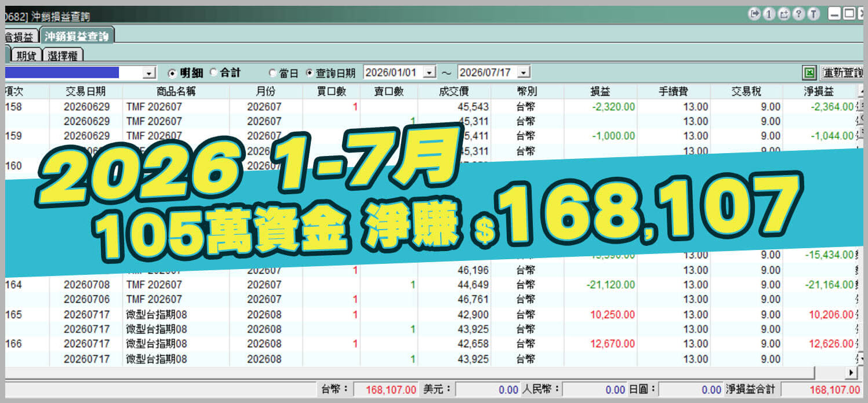The height and width of the screenshot is (403, 868).
Task: Switch to the partially visible 倉損益 tab
Action: 21,36
